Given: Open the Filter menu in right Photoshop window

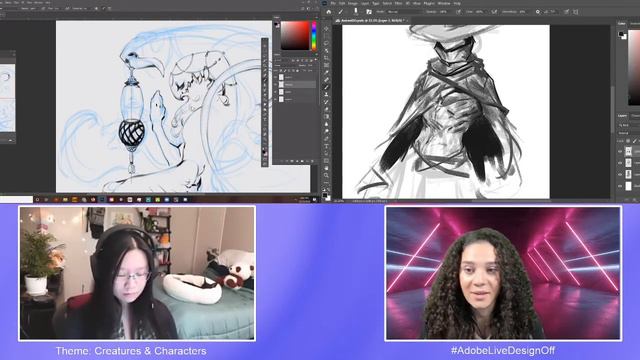Looking at the screenshot, I should click(397, 3).
